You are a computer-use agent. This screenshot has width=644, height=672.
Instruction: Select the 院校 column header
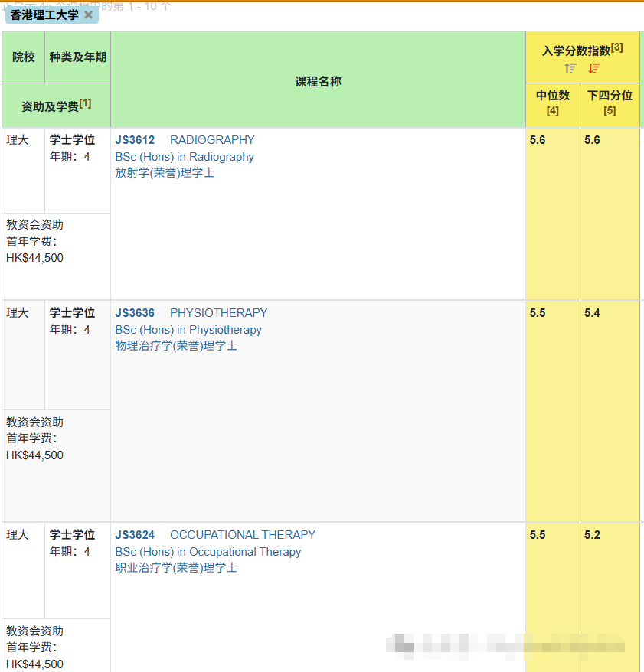point(24,57)
